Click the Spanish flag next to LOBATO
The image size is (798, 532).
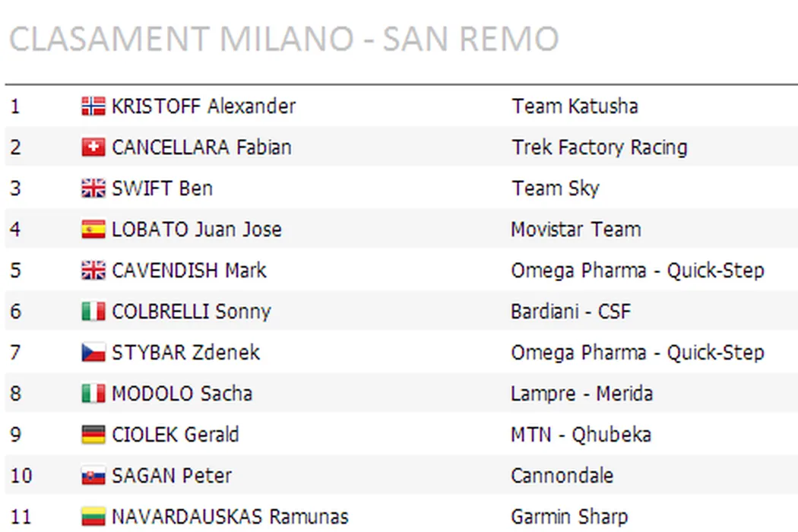click(93, 230)
